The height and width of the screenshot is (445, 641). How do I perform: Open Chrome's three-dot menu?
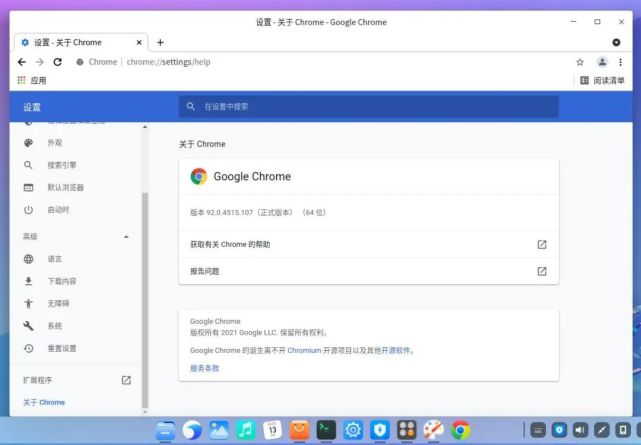[620, 62]
